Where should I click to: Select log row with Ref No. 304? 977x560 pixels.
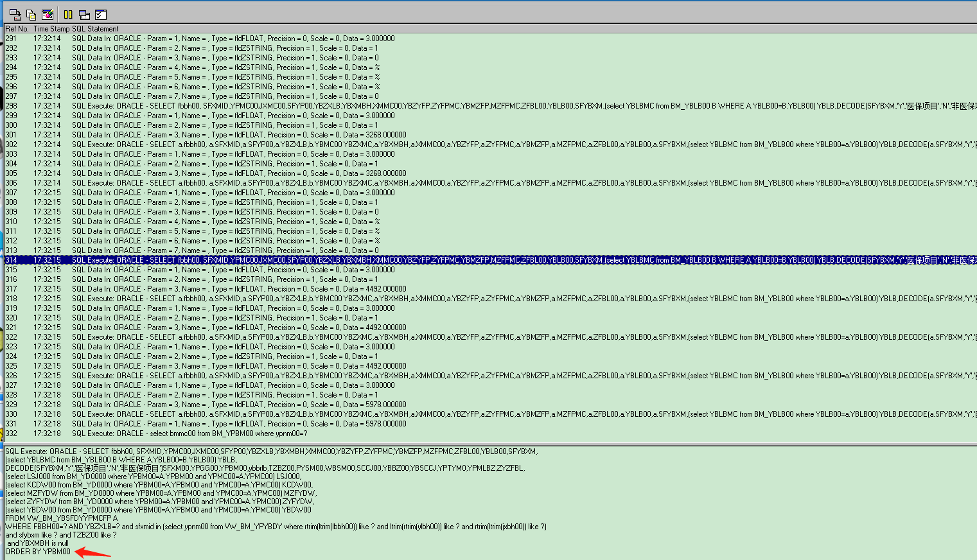coord(491,164)
